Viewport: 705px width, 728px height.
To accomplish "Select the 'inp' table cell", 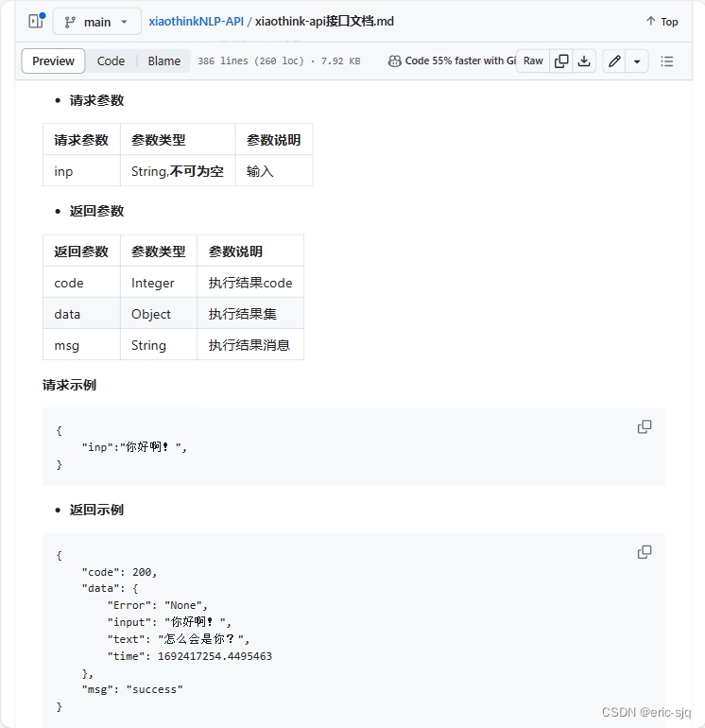I will [81, 171].
